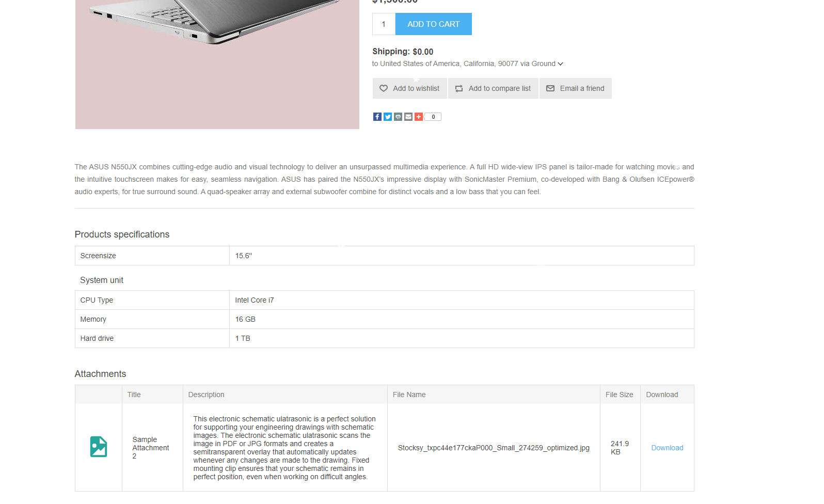
Task: Share product on Facebook icon
Action: (x=377, y=117)
